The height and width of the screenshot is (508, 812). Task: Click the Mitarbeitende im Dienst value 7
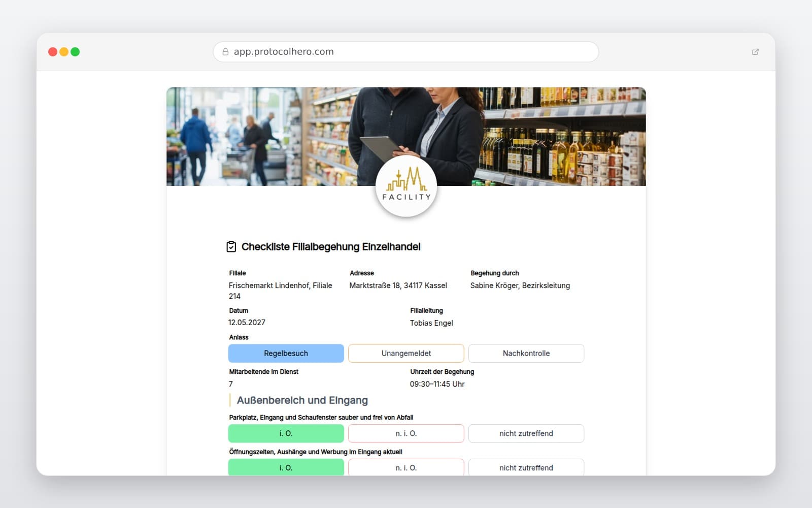tap(231, 384)
